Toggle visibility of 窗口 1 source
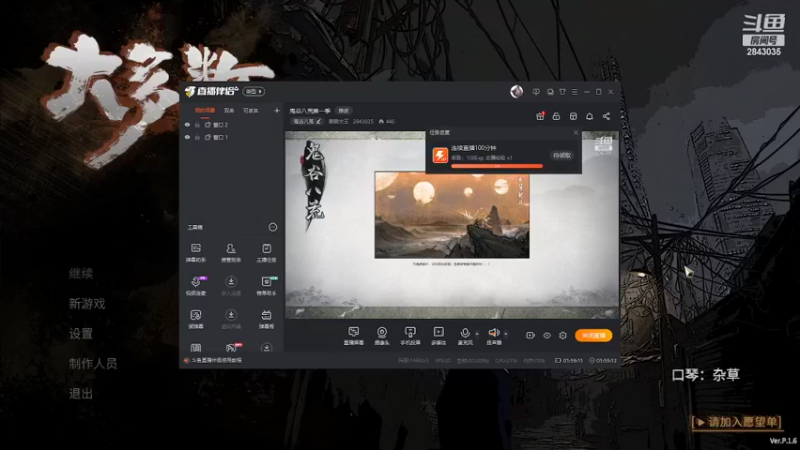 click(x=187, y=137)
